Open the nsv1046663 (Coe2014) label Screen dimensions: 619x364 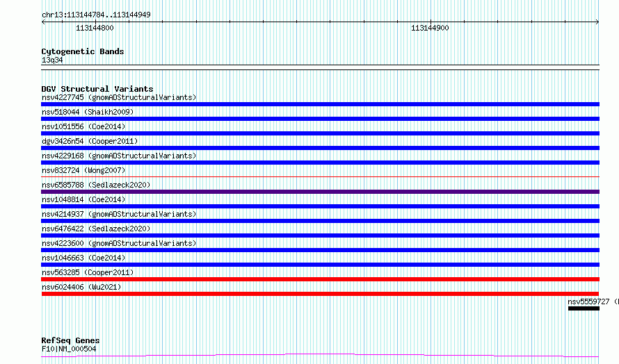pos(83,258)
